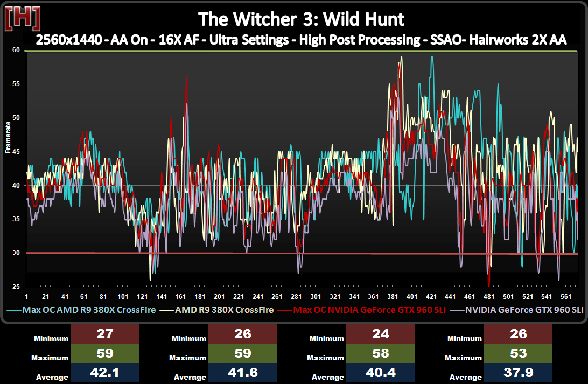Click the x-axis tick label "281"
The width and height of the screenshot is (588, 384).
click(x=296, y=297)
